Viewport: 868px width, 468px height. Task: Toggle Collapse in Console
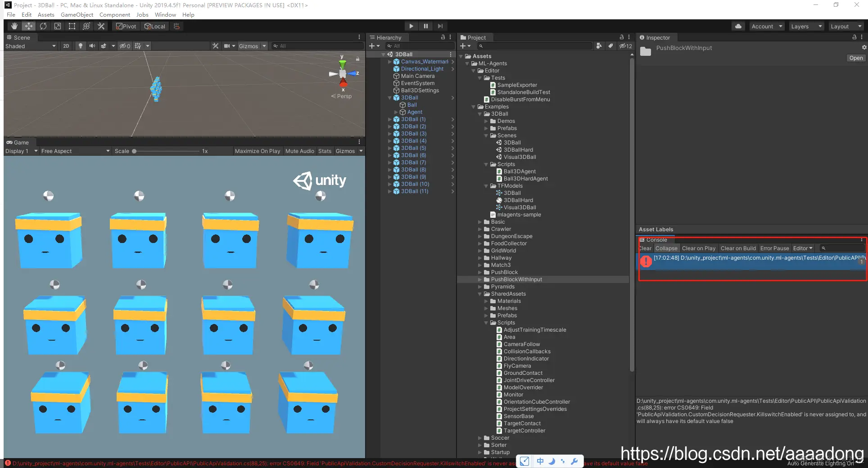(666, 248)
